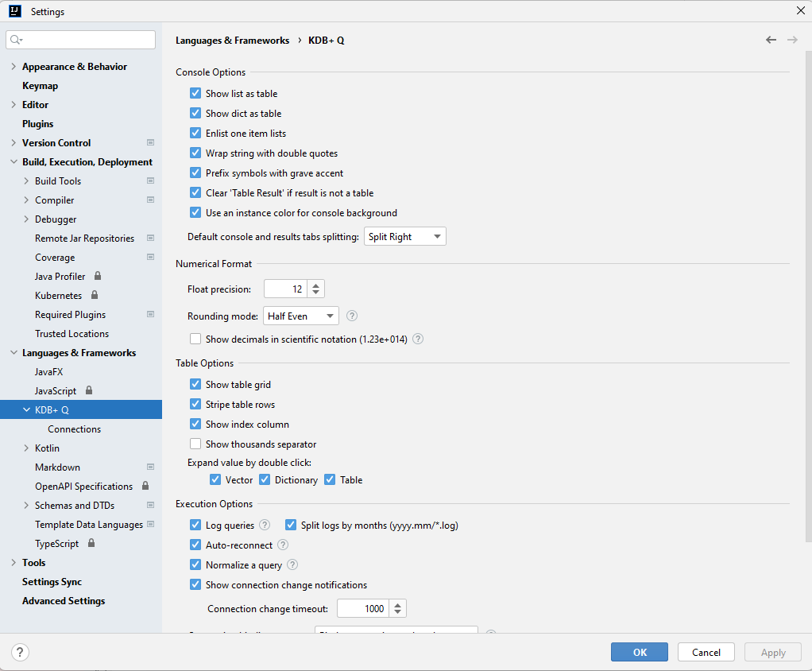
Task: Click the help icon next to Rounding mode
Action: [352, 316]
